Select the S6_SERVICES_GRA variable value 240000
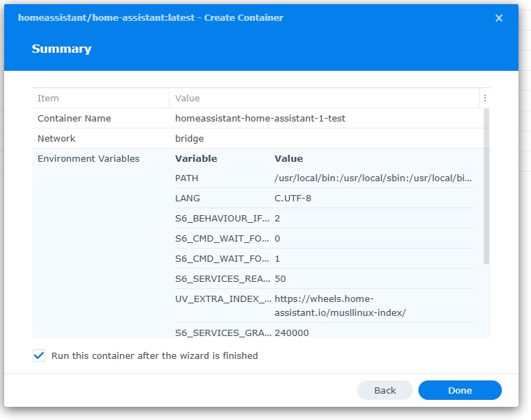Viewport: 531px width, 420px height. 292,333
